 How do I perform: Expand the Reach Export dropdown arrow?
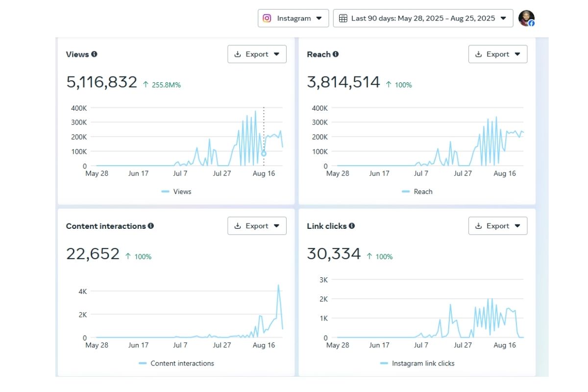517,54
